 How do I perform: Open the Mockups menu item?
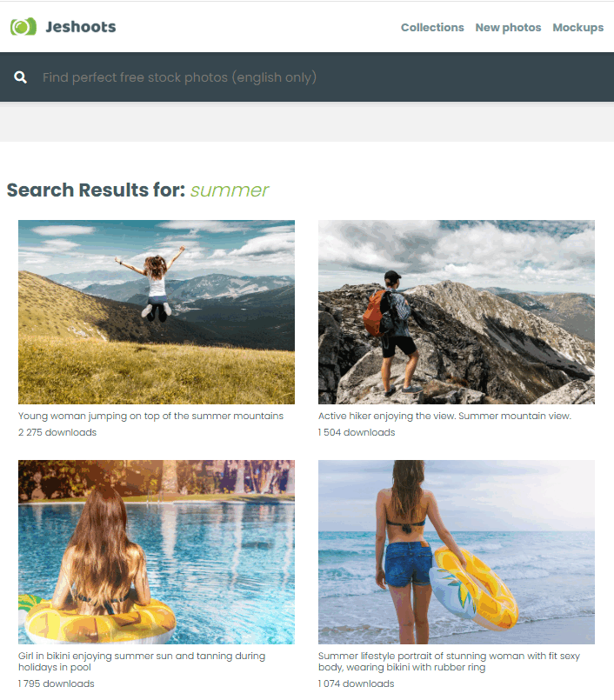tap(577, 28)
